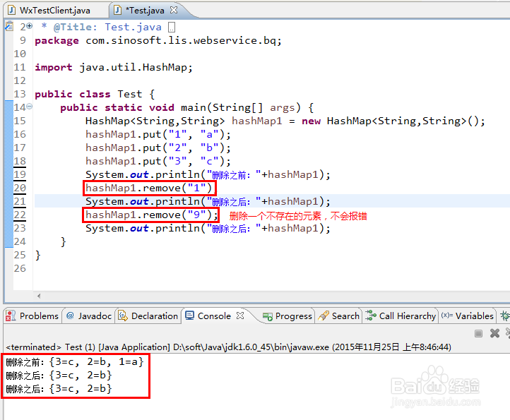Click the Search flashlight icon
This screenshot has width=510, height=420.
tap(324, 316)
